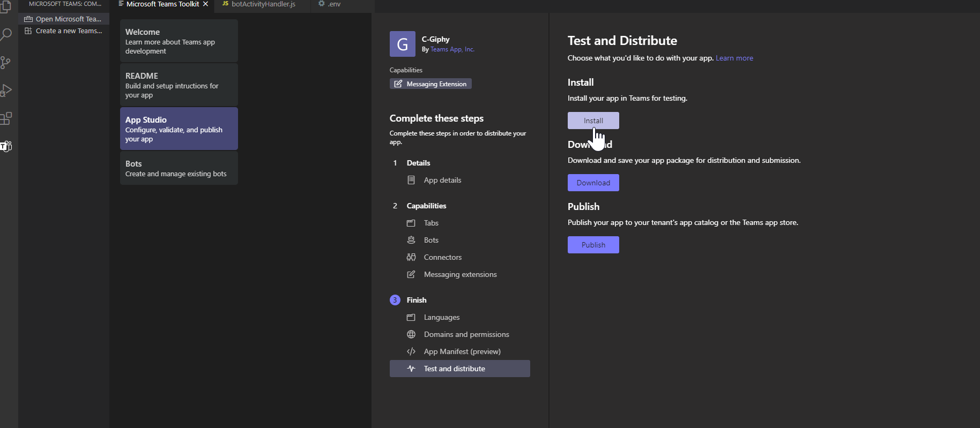Image resolution: width=980 pixels, height=428 pixels.
Task: Click the MICROSOFT TEAMS: COMMANDS panel header
Action: 64,4
